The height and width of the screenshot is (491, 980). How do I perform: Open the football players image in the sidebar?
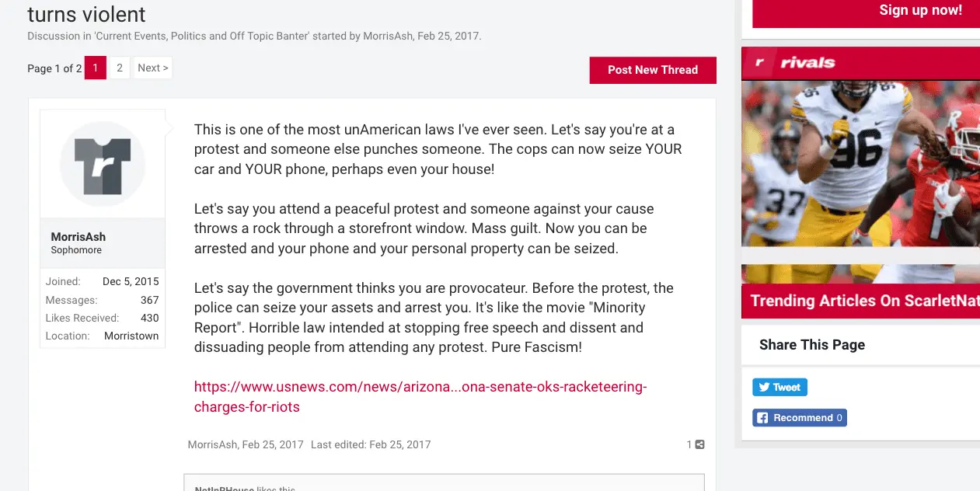pyautogui.click(x=860, y=163)
